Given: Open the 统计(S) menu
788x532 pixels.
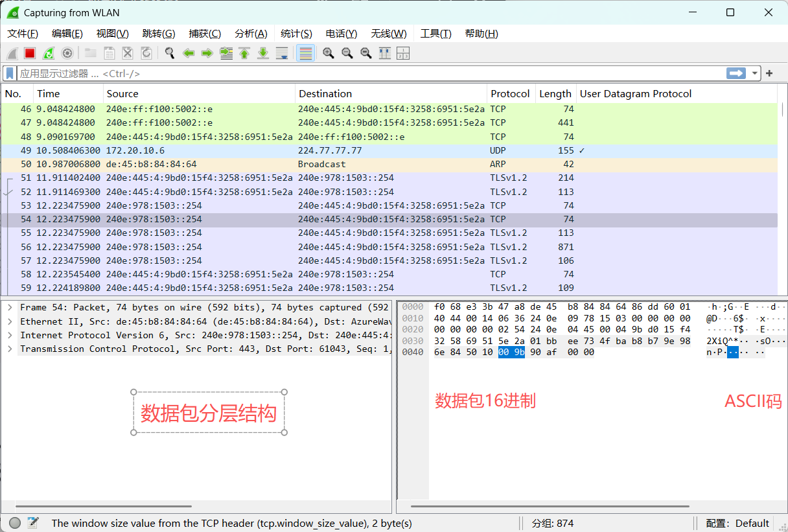Looking at the screenshot, I should [x=296, y=34].
